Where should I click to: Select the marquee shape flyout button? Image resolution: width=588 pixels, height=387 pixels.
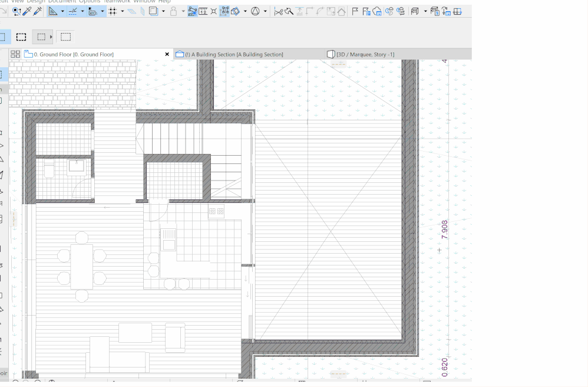(42, 37)
